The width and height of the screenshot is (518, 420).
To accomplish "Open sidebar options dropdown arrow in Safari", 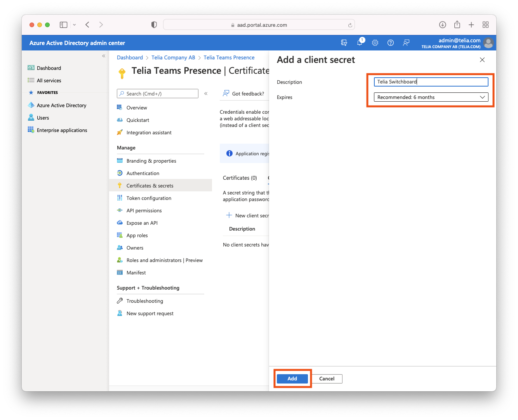I will pyautogui.click(x=74, y=25).
